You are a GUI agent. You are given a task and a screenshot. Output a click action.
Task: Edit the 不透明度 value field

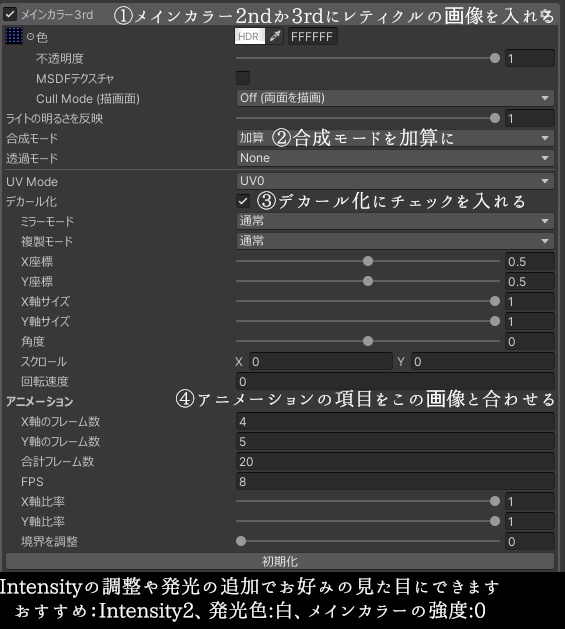pos(530,59)
